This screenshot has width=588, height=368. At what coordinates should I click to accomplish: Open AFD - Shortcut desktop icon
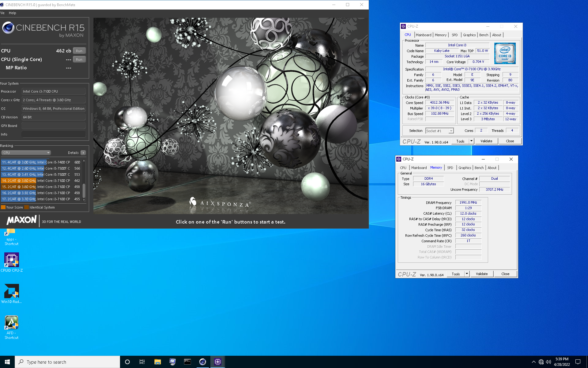tap(12, 327)
